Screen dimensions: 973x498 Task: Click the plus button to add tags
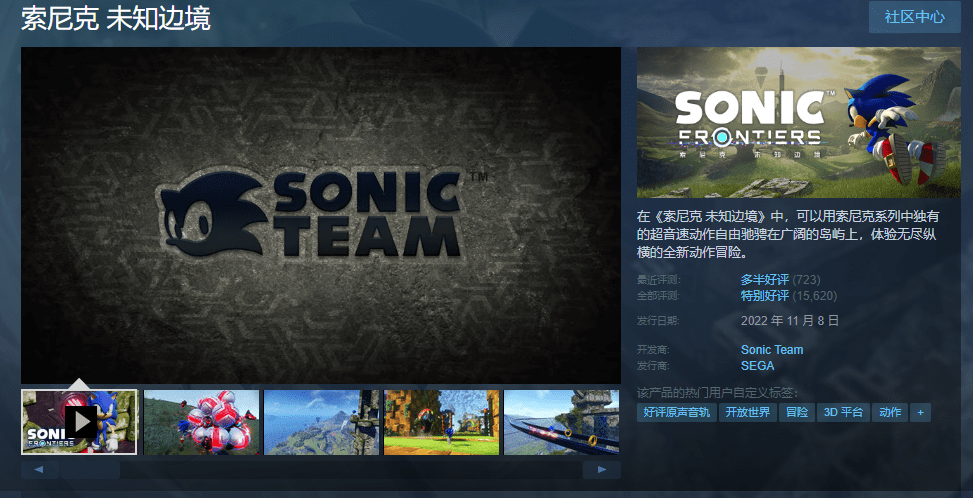pyautogui.click(x=920, y=412)
